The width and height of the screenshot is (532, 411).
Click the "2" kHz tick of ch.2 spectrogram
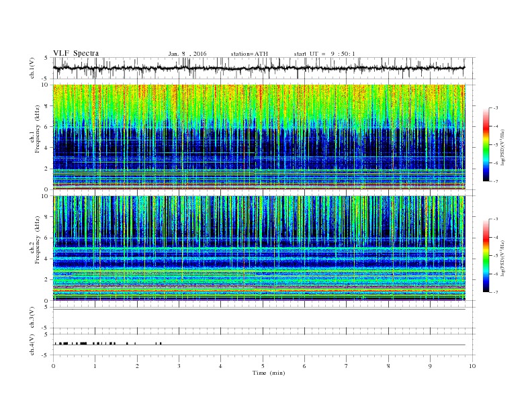tap(46, 280)
